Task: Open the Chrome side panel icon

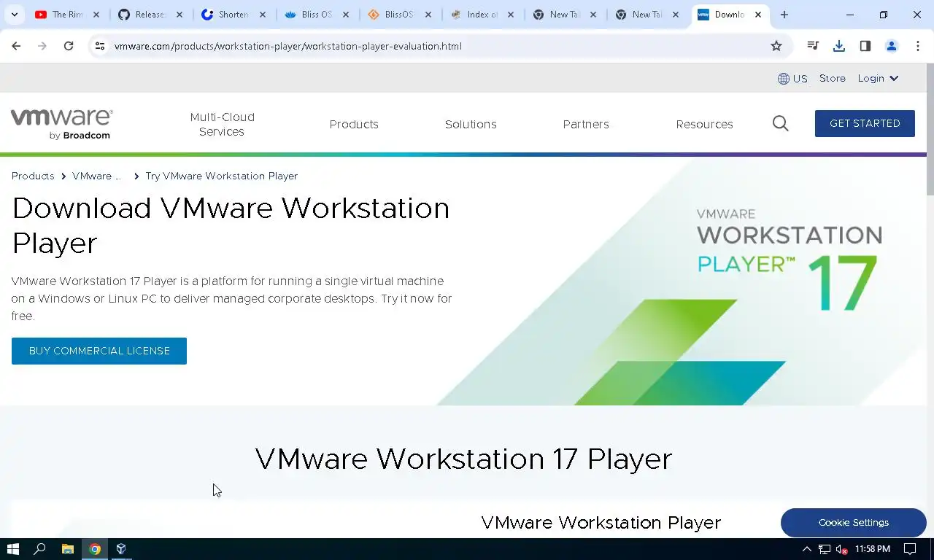Action: (x=865, y=46)
